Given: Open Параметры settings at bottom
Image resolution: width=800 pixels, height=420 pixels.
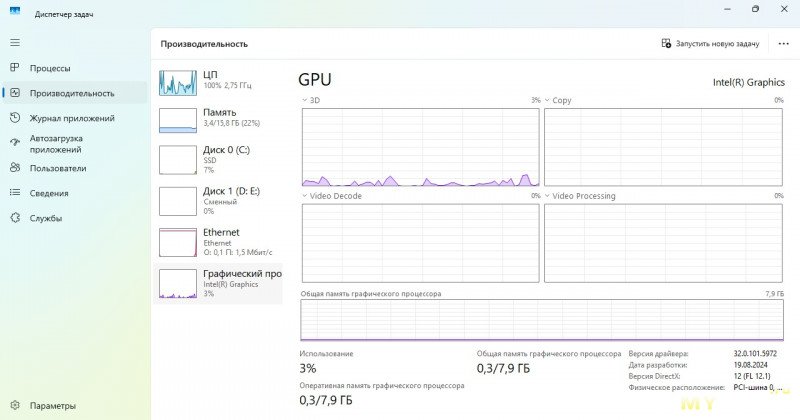Looking at the screenshot, I should click(x=52, y=406).
